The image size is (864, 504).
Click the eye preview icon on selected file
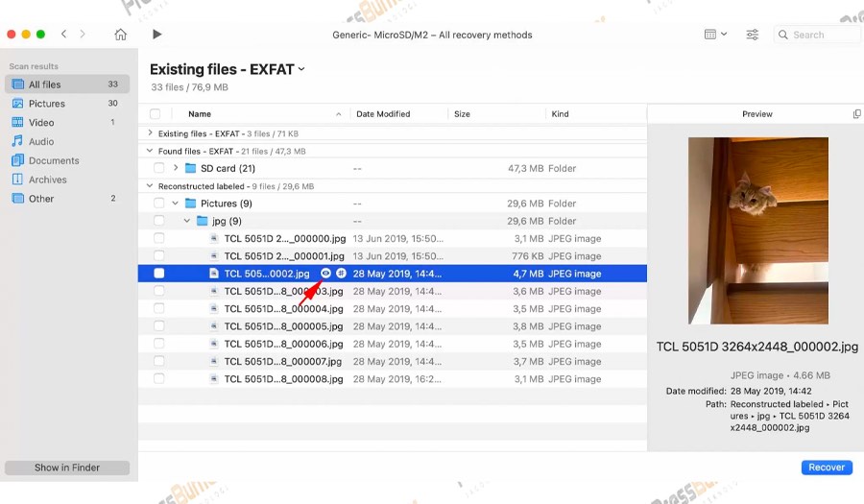tap(325, 274)
